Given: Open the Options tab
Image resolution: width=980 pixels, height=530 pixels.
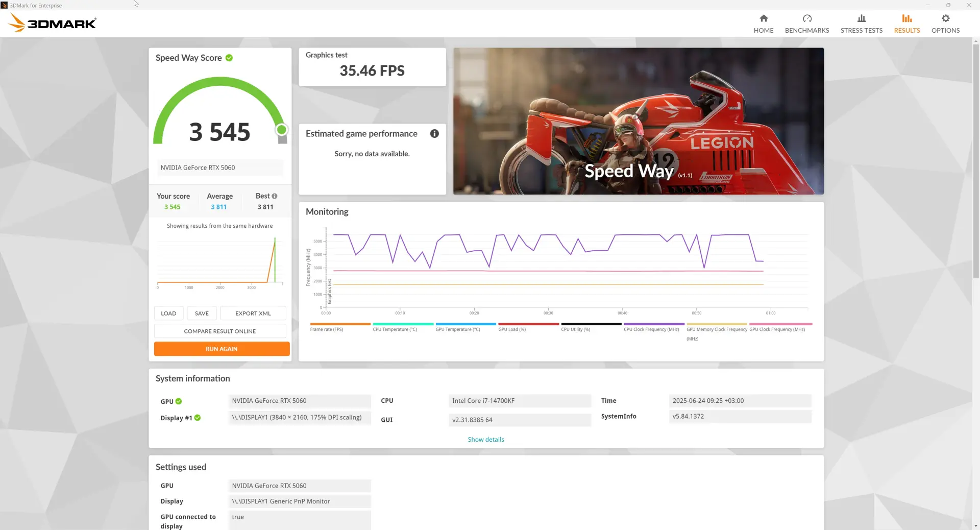Looking at the screenshot, I should (x=945, y=23).
